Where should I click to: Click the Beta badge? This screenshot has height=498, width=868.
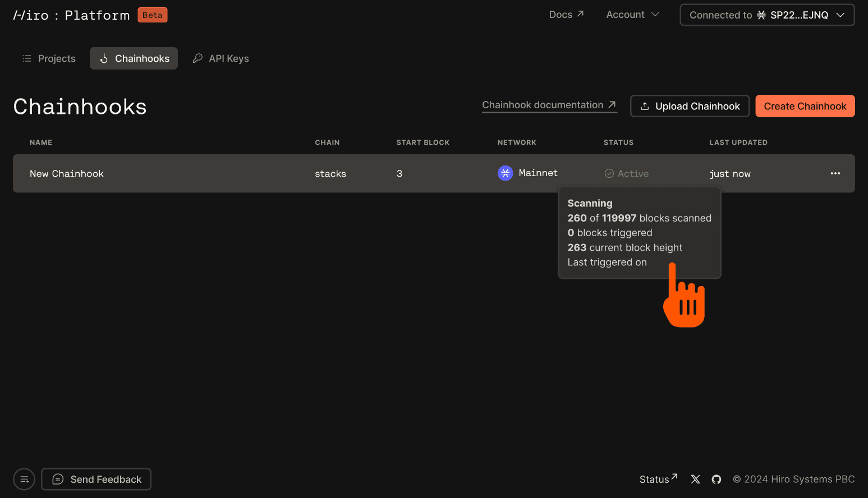pos(153,15)
